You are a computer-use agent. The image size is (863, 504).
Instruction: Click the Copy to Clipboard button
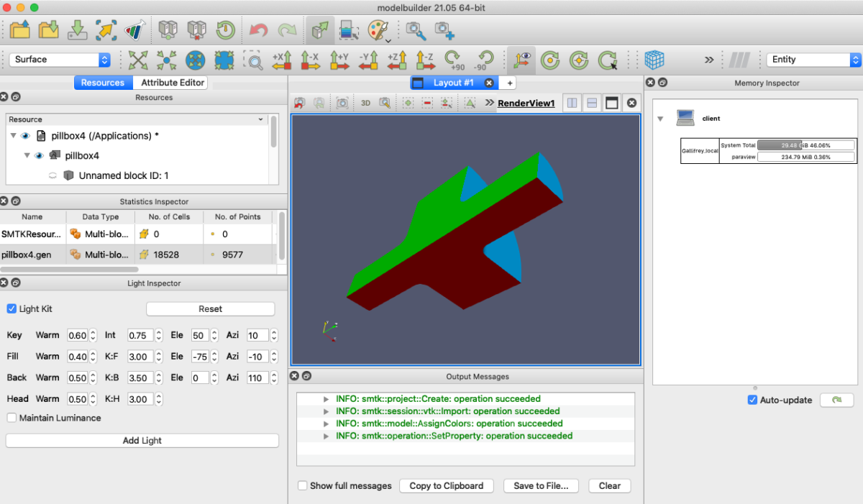pyautogui.click(x=447, y=486)
